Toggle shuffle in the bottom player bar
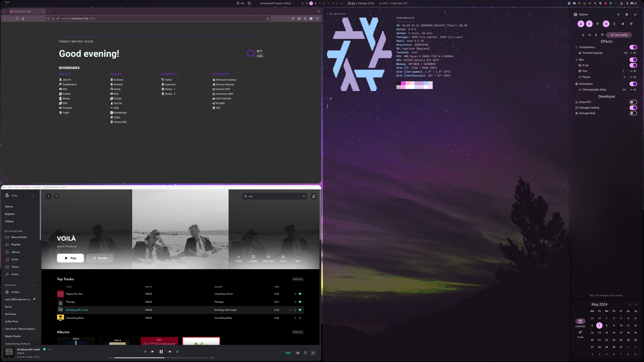 (x=145, y=352)
